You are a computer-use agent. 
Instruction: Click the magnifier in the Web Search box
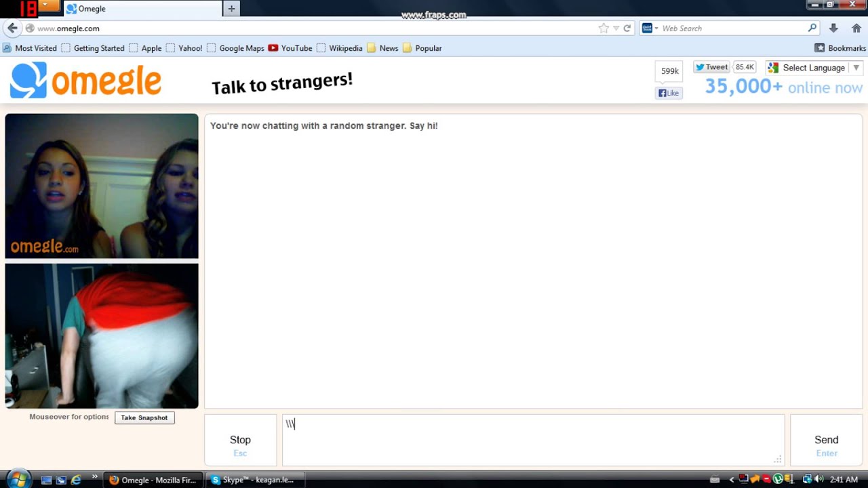(812, 28)
